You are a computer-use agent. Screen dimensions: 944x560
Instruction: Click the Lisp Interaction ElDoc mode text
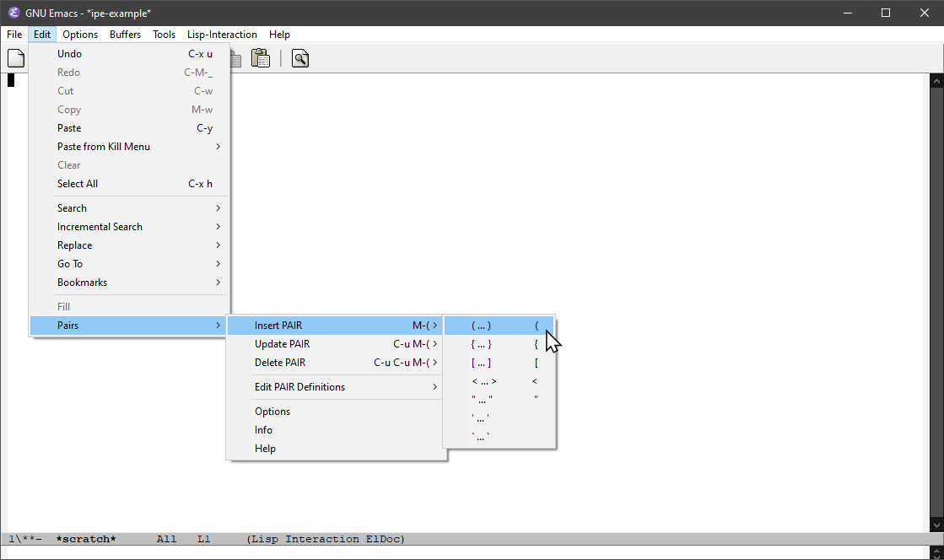(326, 539)
